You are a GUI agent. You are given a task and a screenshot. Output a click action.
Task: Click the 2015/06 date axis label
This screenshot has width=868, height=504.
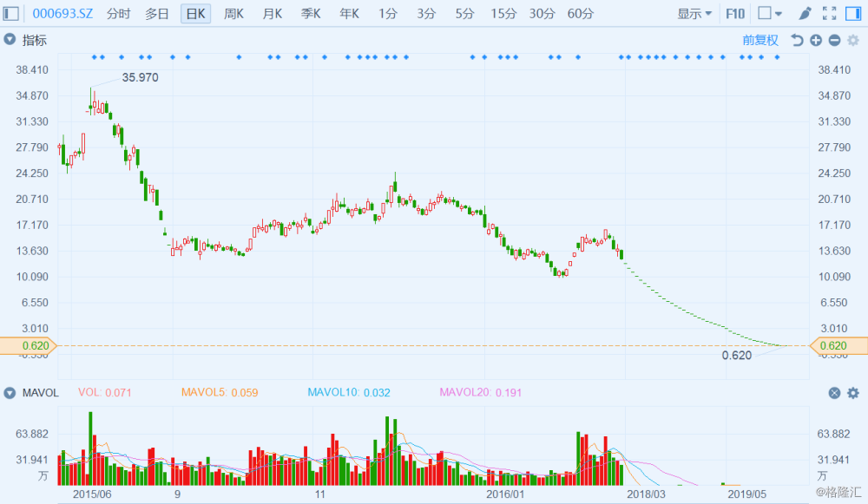point(92,494)
